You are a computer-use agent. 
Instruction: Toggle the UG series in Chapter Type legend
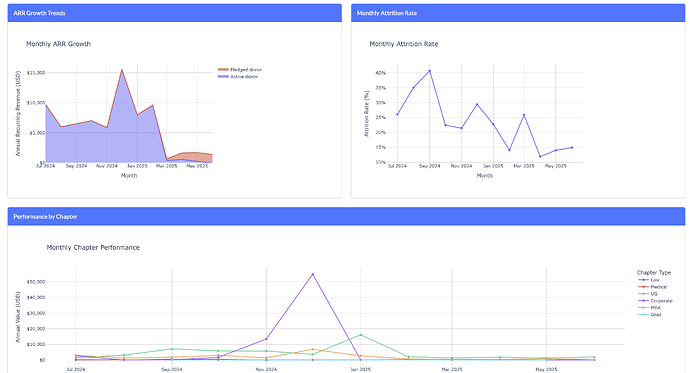648,294
